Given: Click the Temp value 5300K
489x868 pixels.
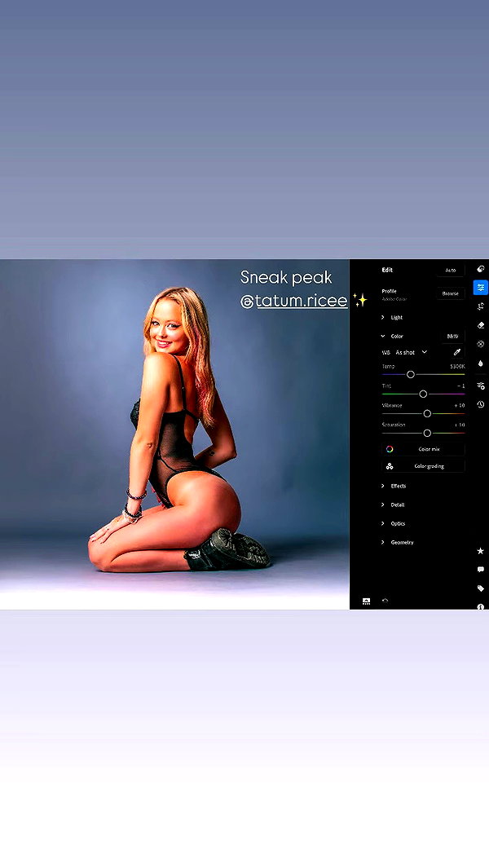Looking at the screenshot, I should pyautogui.click(x=457, y=367).
